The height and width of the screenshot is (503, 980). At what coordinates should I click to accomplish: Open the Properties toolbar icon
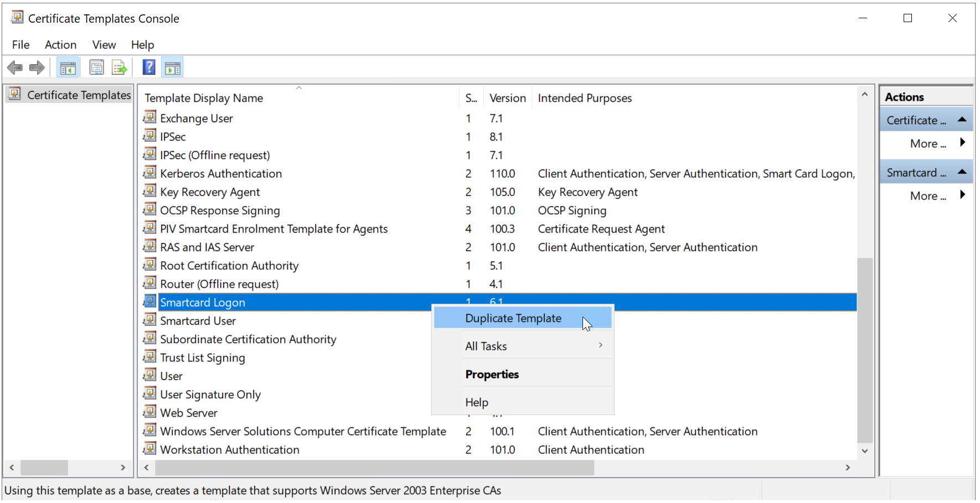(x=96, y=68)
